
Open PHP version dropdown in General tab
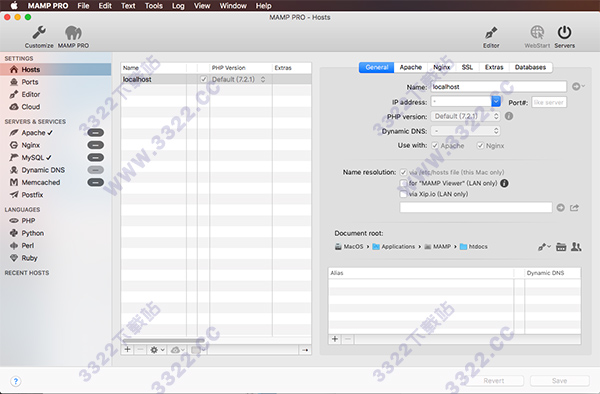pyautogui.click(x=466, y=116)
